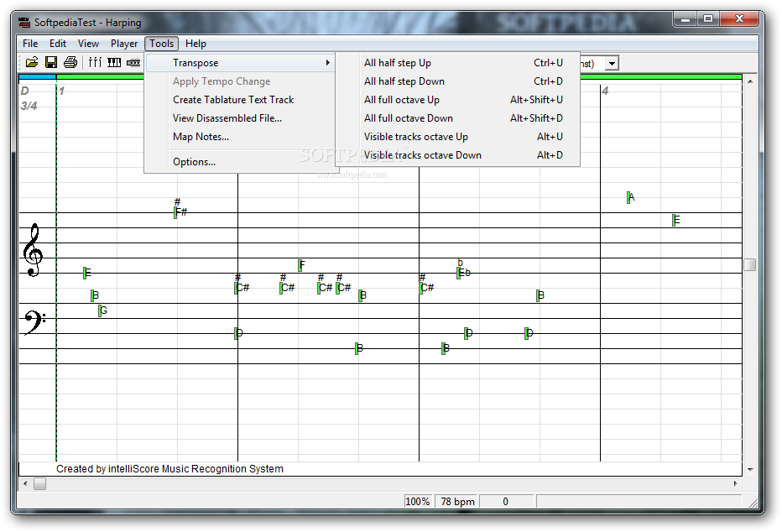Image resolution: width=782 pixels, height=532 pixels.
Task: Choose Visible tracks octave Down
Action: (458, 155)
